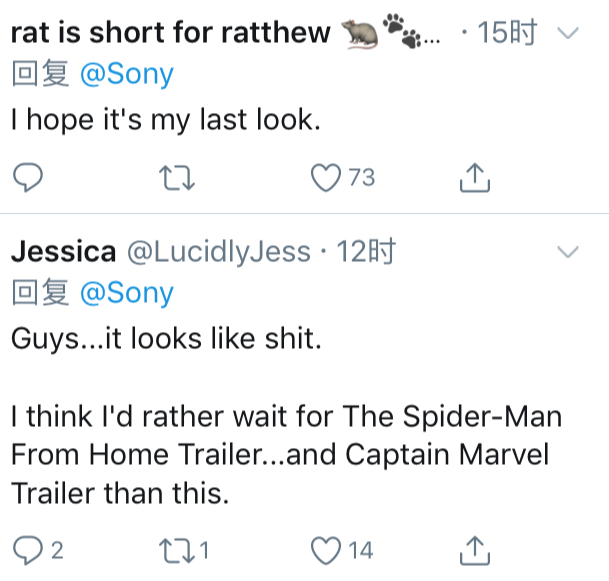Reply to the ratthew tweet
The height and width of the screenshot is (581, 609).
[x=28, y=177]
